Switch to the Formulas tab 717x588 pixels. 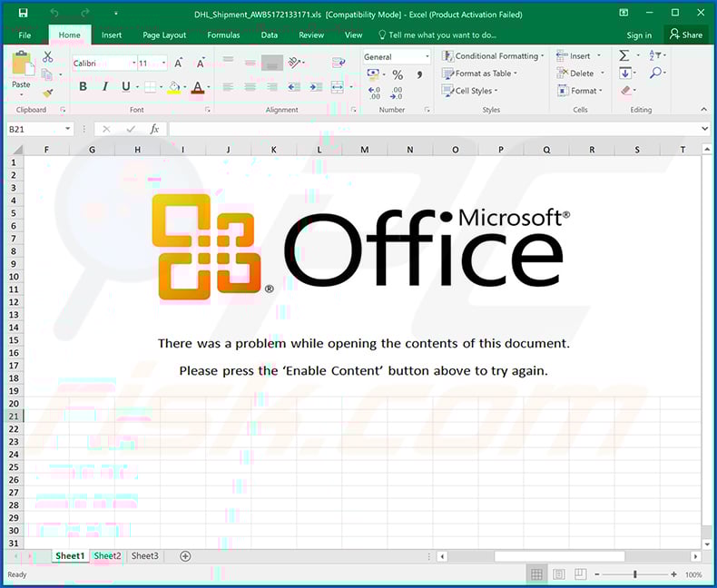pos(223,35)
